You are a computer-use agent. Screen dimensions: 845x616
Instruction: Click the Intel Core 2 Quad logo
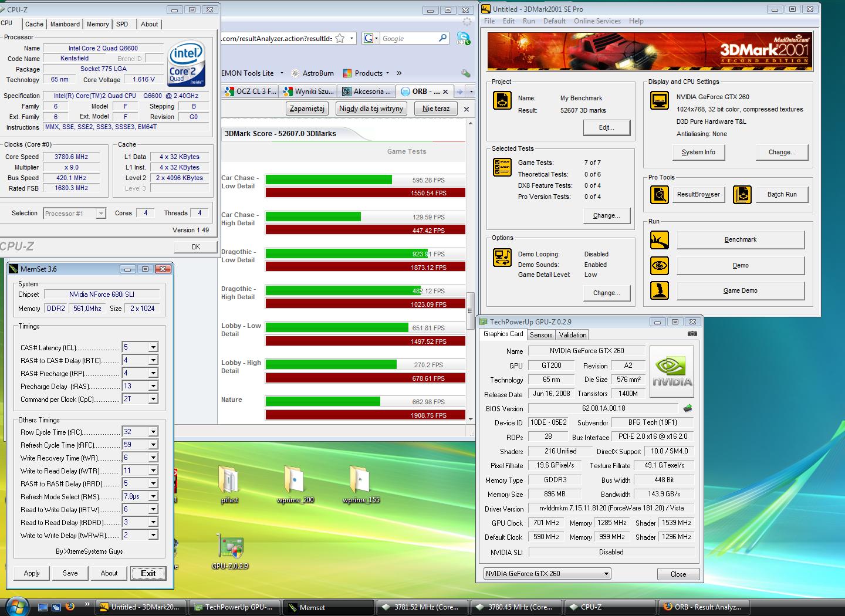click(186, 63)
